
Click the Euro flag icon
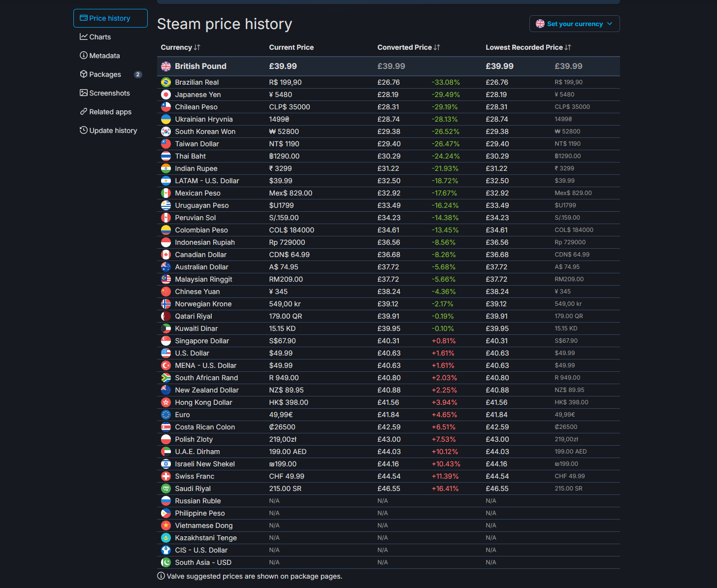[x=166, y=415]
